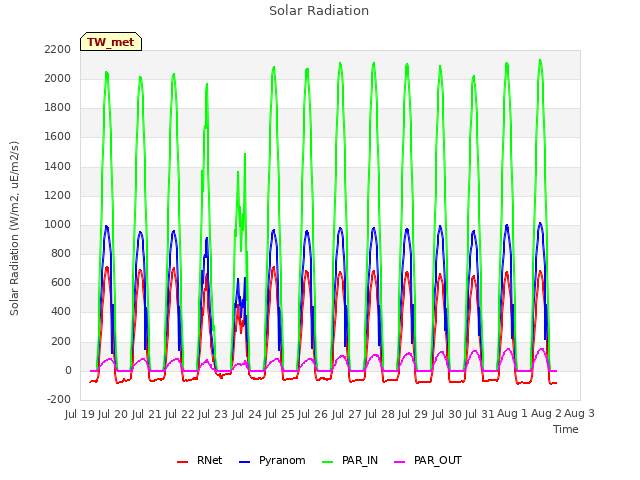Click the Jul 19 x-axis date label
Image resolution: width=640 pixels, height=480 pixels.
[80, 414]
